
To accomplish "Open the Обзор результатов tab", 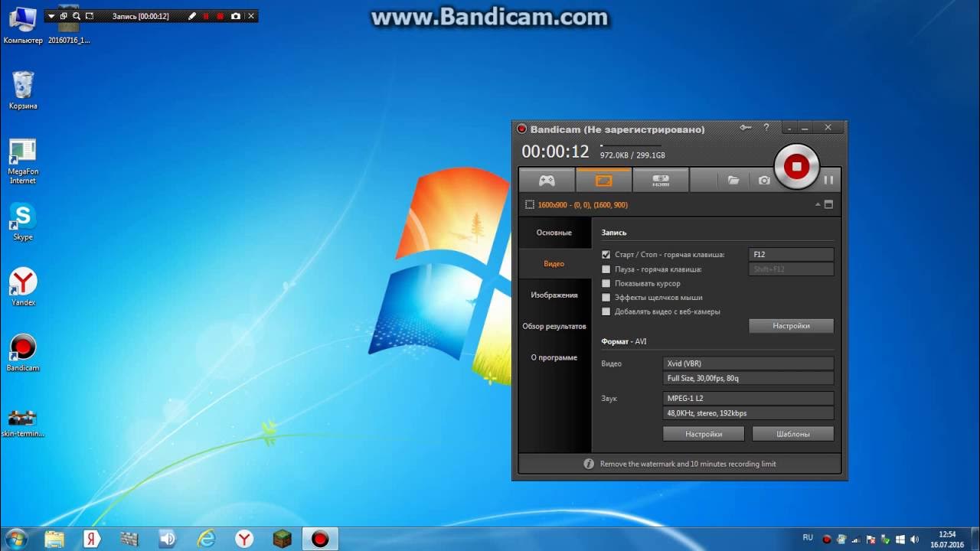I will click(554, 327).
